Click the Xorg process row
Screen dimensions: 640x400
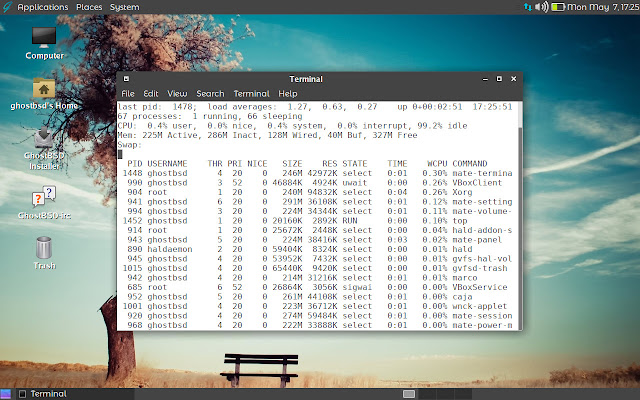tap(315, 192)
